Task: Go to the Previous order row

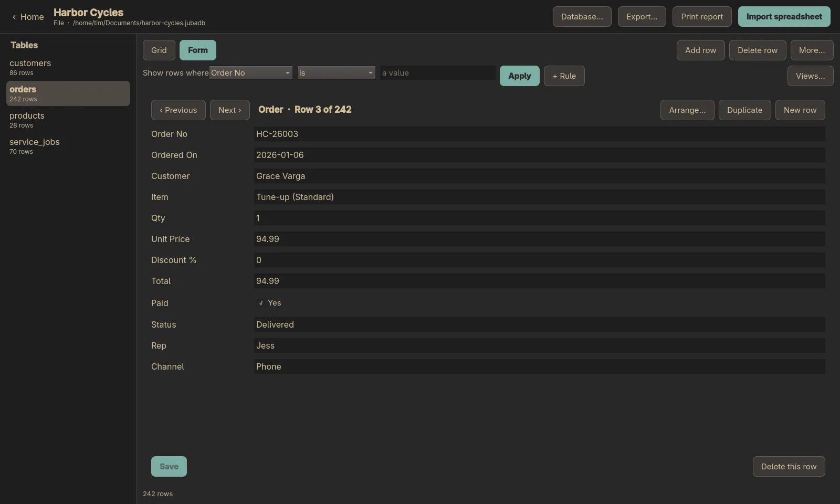Action: (178, 110)
